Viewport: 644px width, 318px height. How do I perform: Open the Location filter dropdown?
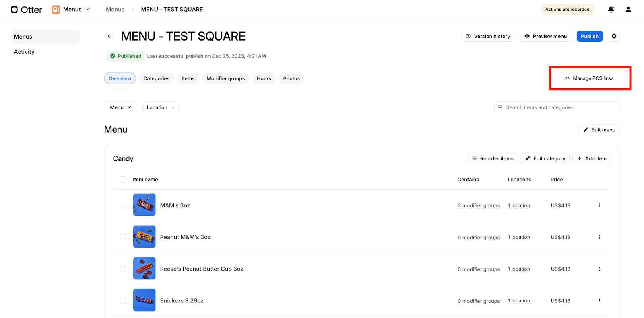click(x=160, y=107)
